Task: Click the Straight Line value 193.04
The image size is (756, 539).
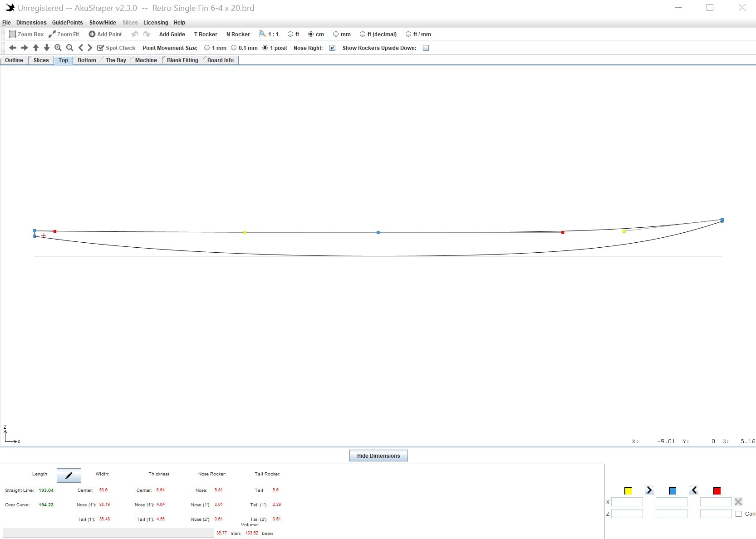Action: (46, 490)
